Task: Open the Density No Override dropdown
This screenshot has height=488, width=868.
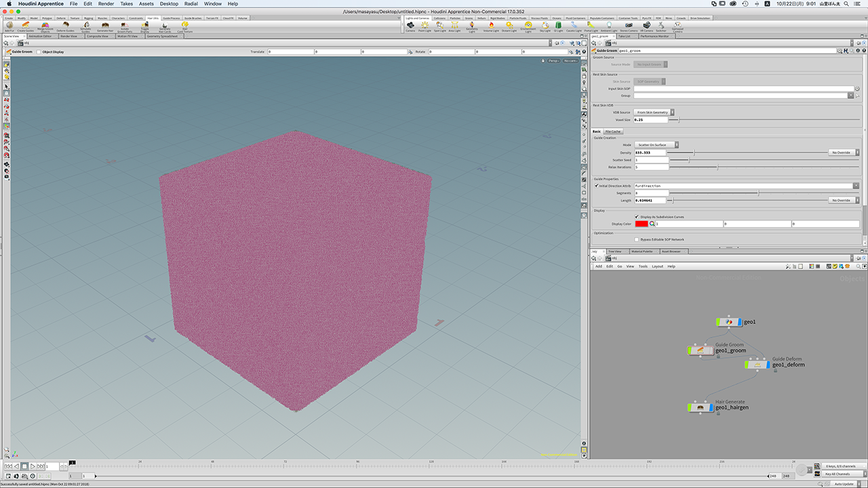Action: [x=843, y=152]
